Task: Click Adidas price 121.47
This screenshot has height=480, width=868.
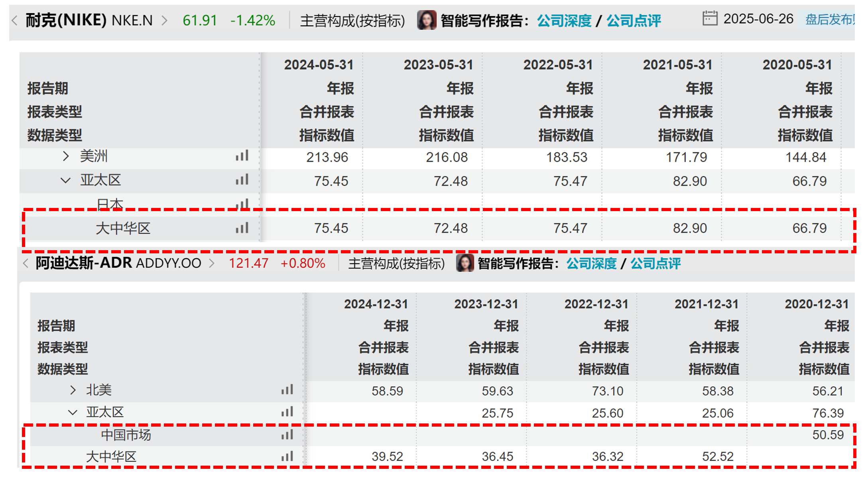Action: (248, 263)
